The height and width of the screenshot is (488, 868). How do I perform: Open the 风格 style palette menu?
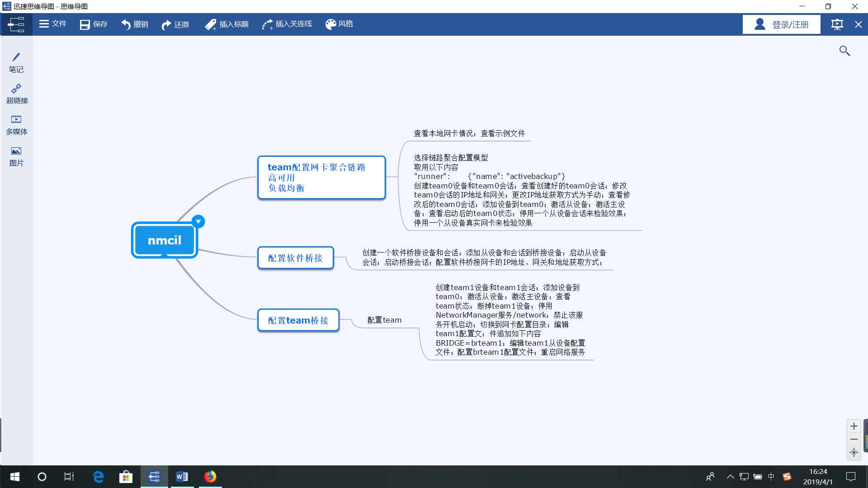click(340, 24)
